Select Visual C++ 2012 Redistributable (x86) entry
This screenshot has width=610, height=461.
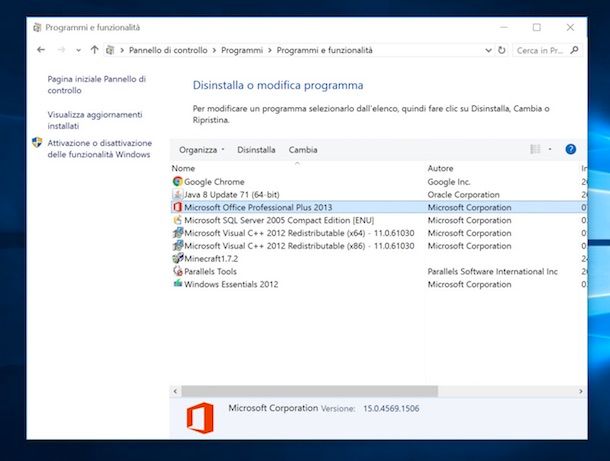pos(299,246)
